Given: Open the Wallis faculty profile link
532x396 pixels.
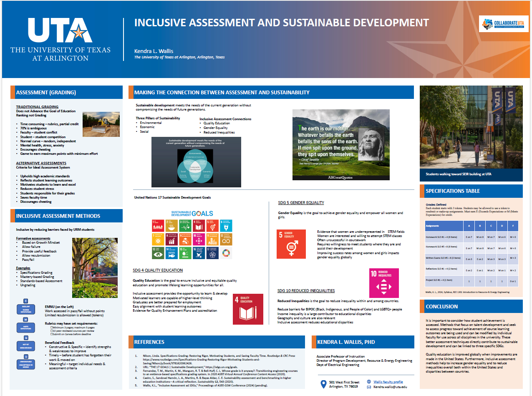Looking at the screenshot, I should pos(388,382).
